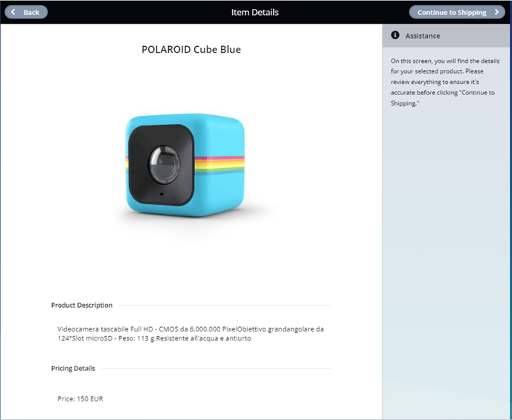Click the Back button
Image resolution: width=512 pixels, height=420 pixels.
(26, 12)
